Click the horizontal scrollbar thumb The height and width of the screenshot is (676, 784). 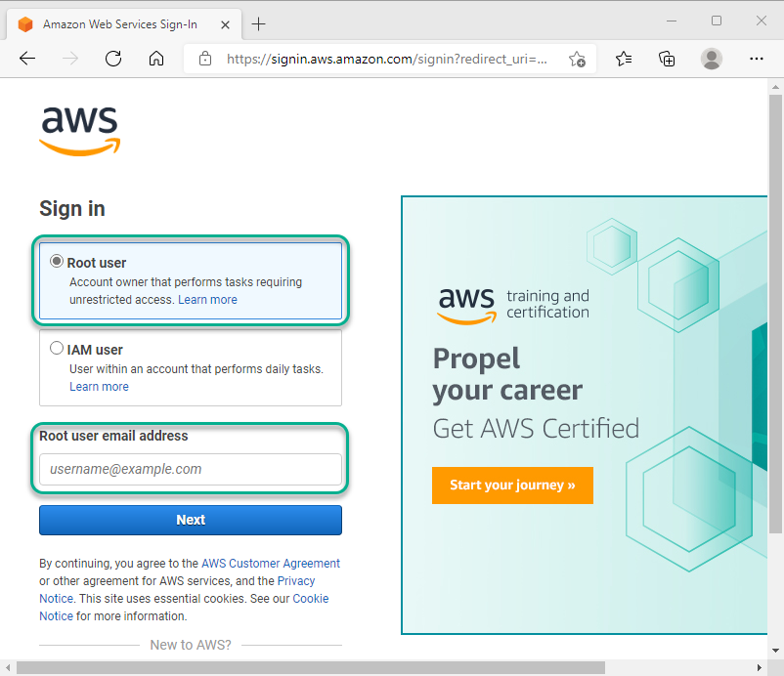311,667
